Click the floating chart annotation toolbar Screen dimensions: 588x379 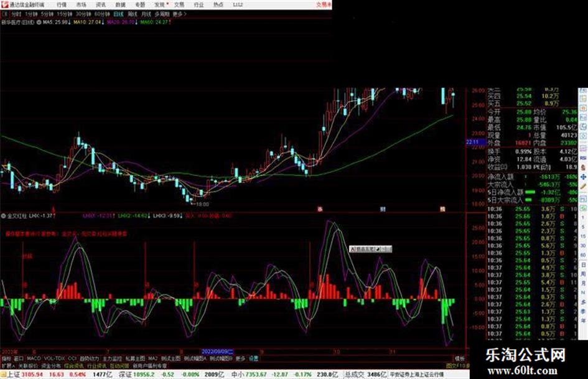(x=370, y=249)
